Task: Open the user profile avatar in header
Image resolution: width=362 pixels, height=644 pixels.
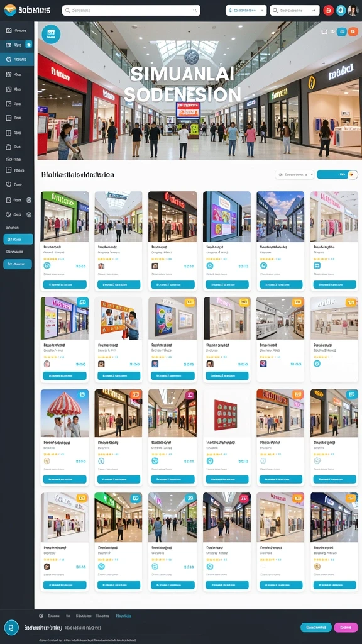Action: pos(353,10)
